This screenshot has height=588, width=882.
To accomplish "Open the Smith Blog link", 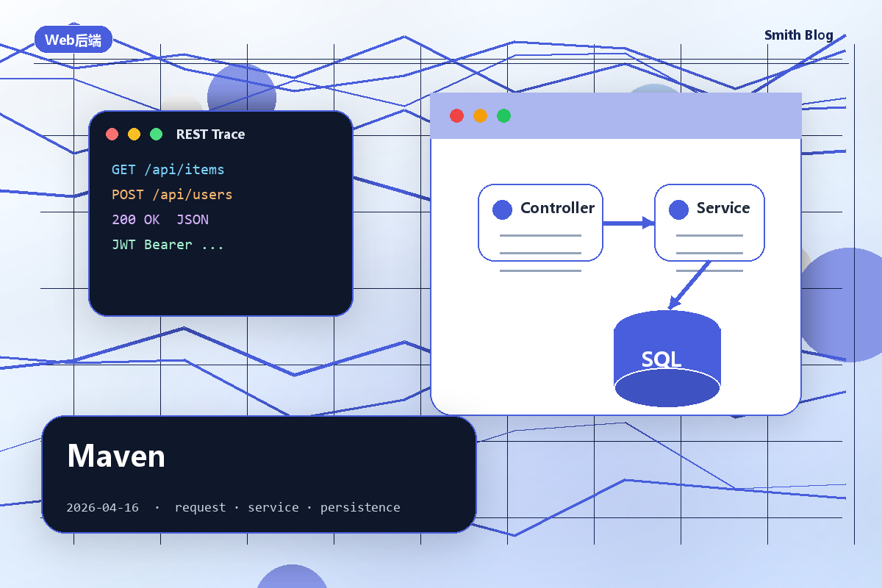I will (x=799, y=35).
